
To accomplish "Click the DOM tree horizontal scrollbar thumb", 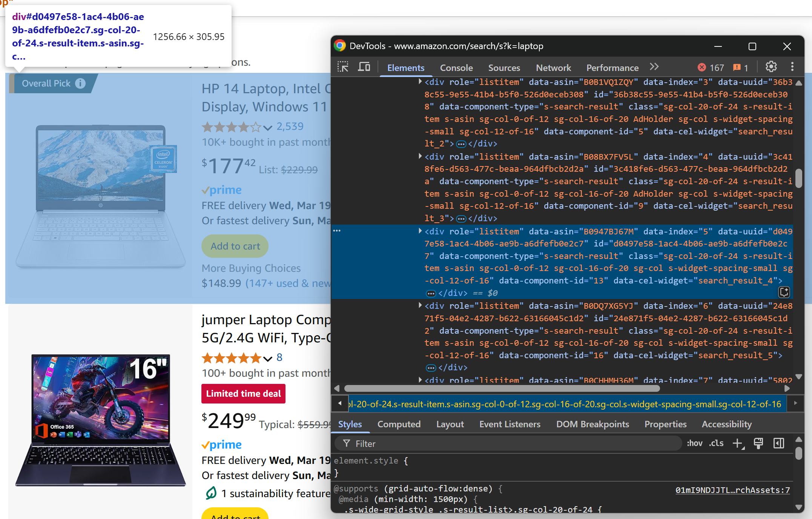I will coord(502,388).
